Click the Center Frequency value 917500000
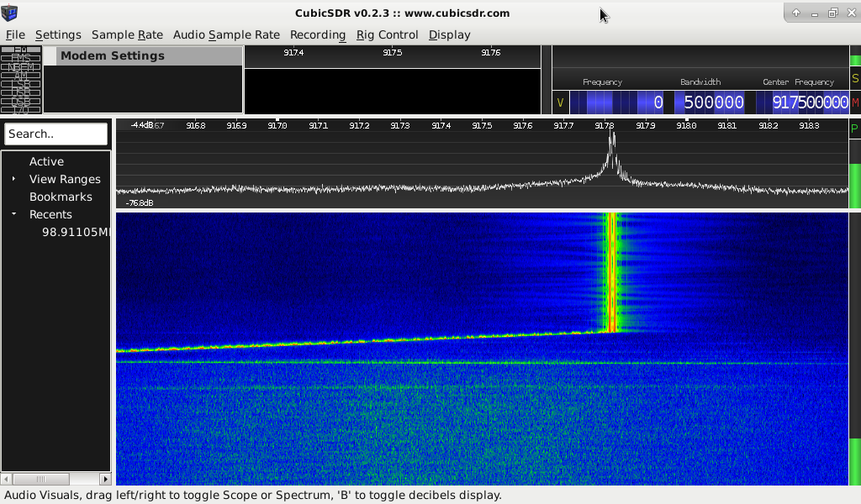The width and height of the screenshot is (861, 504). pos(802,102)
